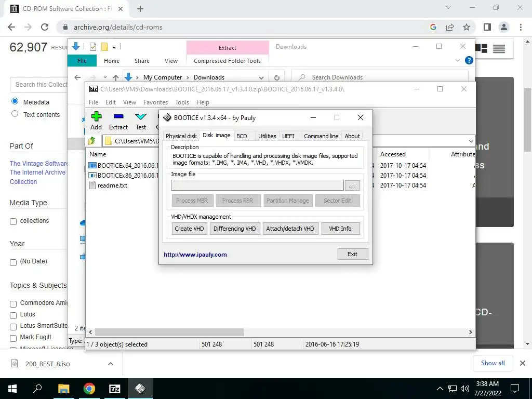Toggle Chrome side panel icon

(x=487, y=27)
